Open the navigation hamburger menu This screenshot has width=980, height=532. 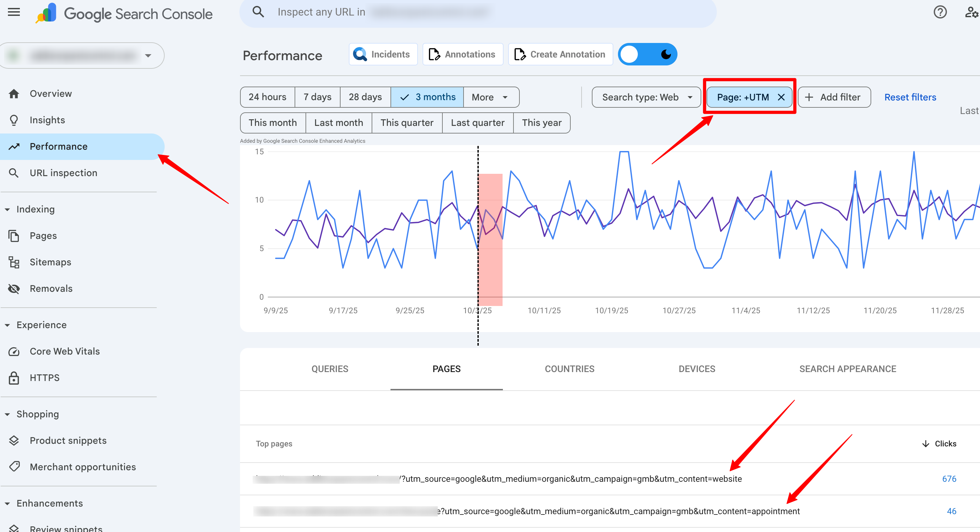tap(14, 12)
